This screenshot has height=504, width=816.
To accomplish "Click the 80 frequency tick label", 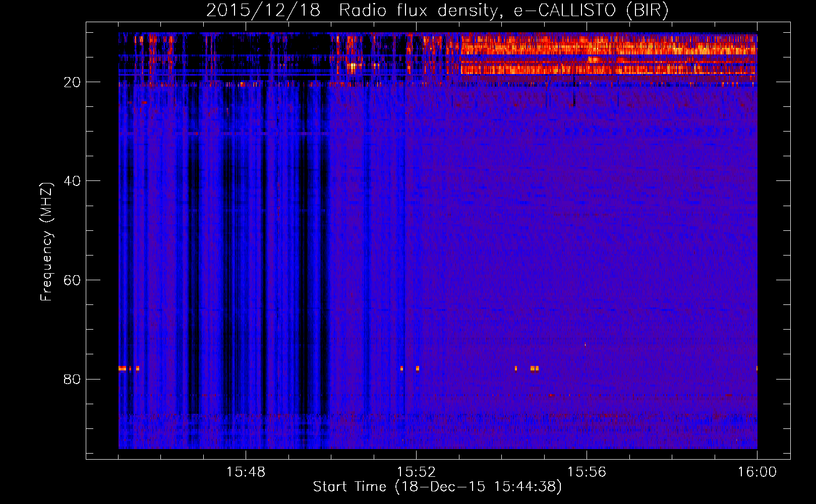I will click(72, 379).
